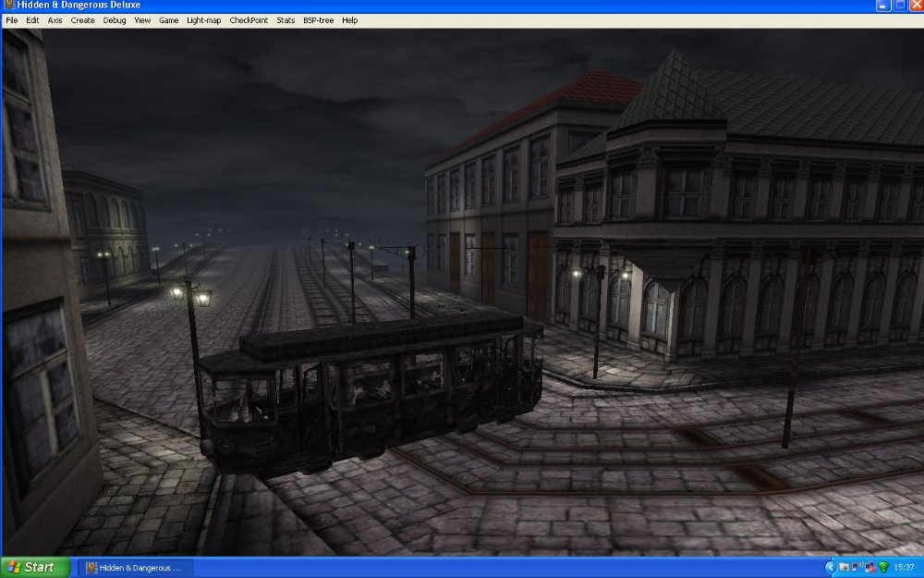Click the restore/maximize window button
This screenshot has width=924, height=578.
click(900, 6)
